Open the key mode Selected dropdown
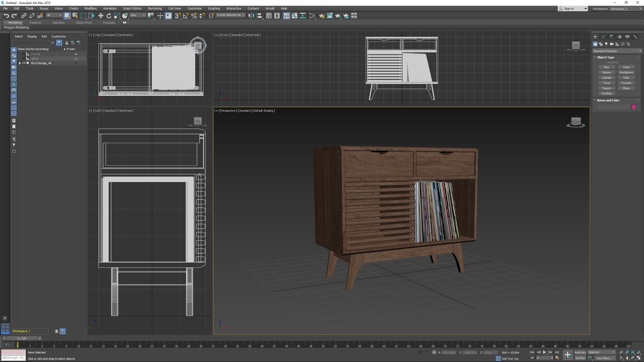This screenshot has height=362, width=644. 601,352
